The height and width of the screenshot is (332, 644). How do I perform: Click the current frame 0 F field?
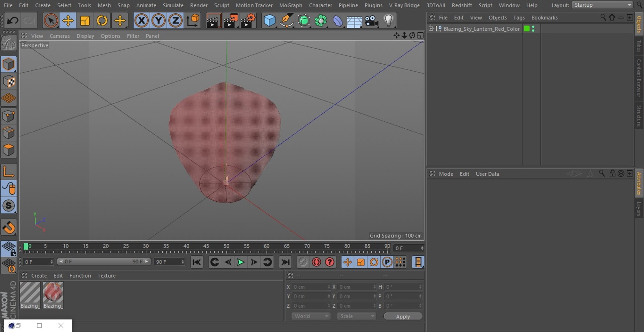coord(409,248)
